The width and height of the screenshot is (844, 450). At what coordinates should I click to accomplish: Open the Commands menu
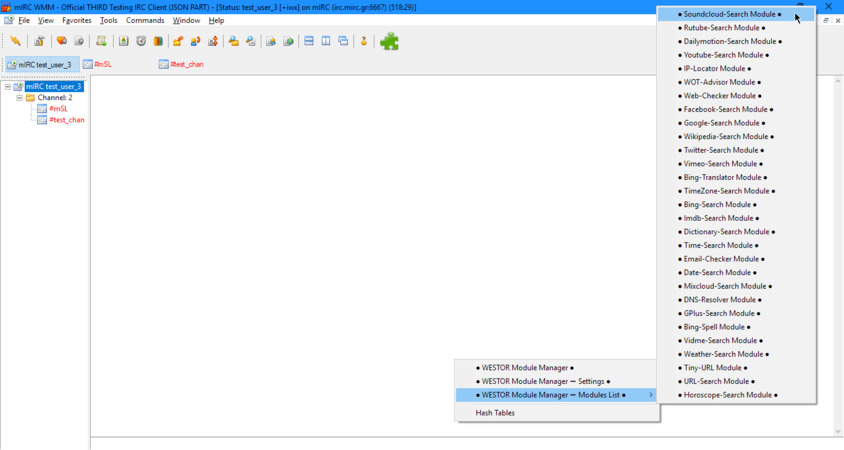point(145,20)
